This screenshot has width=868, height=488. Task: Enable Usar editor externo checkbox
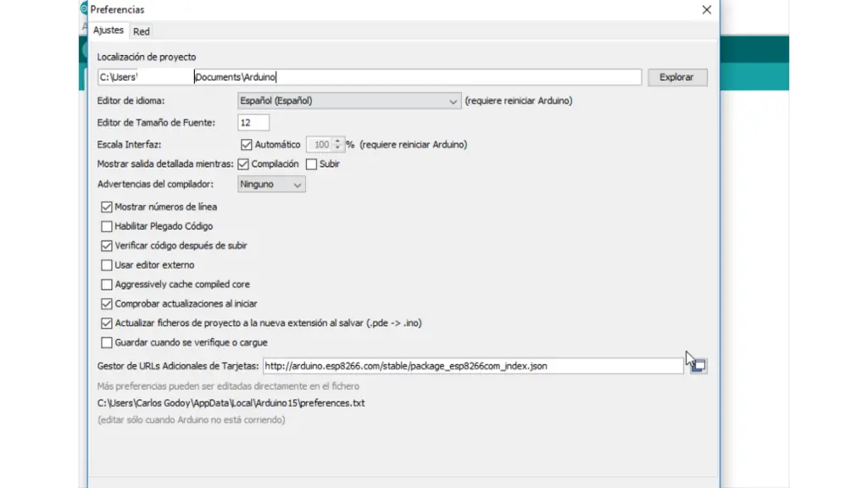pyautogui.click(x=106, y=265)
